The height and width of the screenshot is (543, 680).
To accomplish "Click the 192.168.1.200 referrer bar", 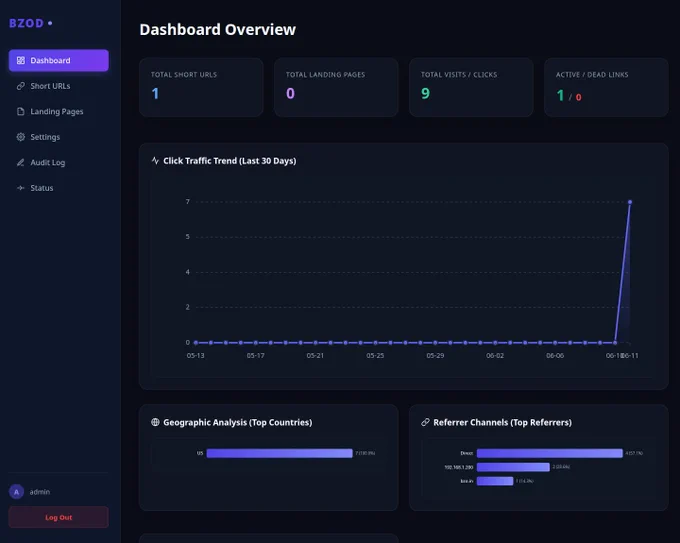I will coord(513,467).
